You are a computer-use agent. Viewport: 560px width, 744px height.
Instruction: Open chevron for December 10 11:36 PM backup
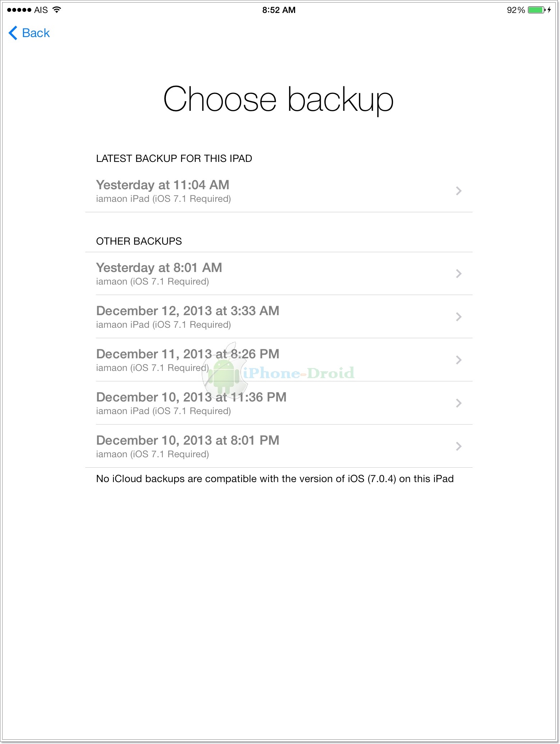point(459,403)
